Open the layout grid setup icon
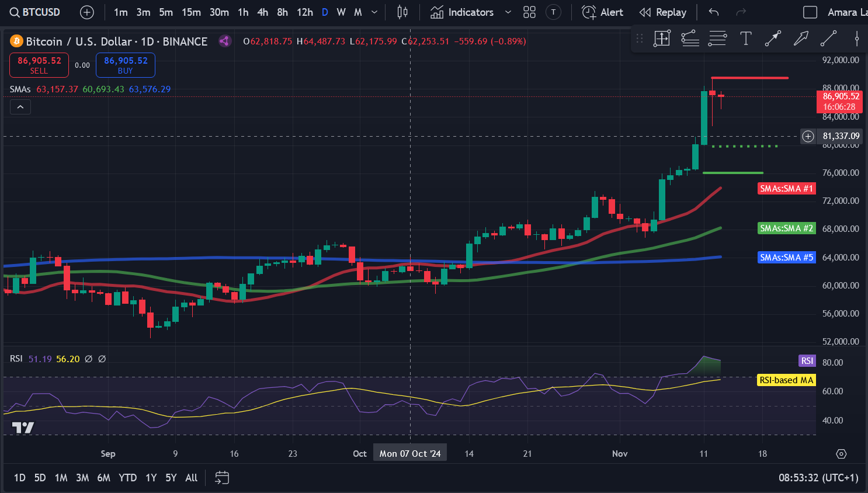 coord(530,12)
